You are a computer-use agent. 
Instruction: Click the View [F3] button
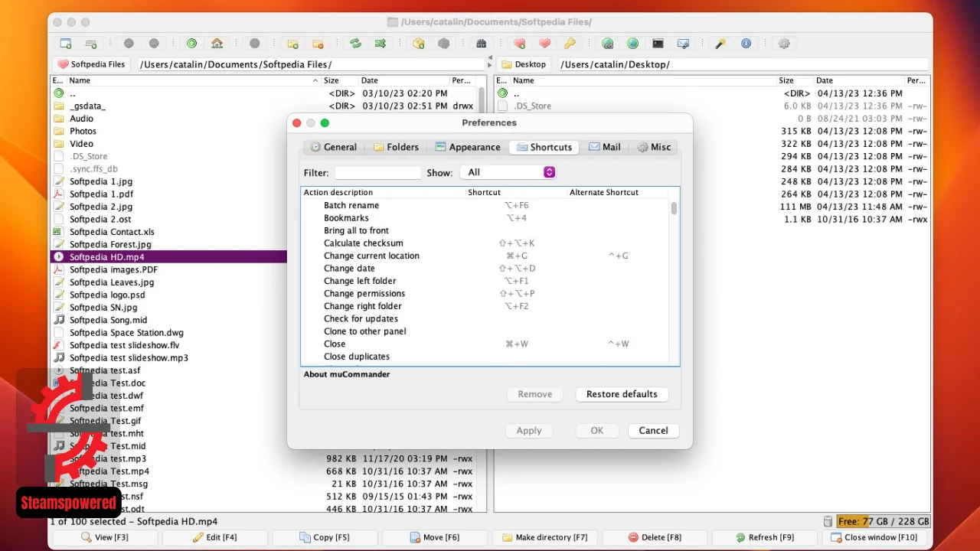point(104,537)
